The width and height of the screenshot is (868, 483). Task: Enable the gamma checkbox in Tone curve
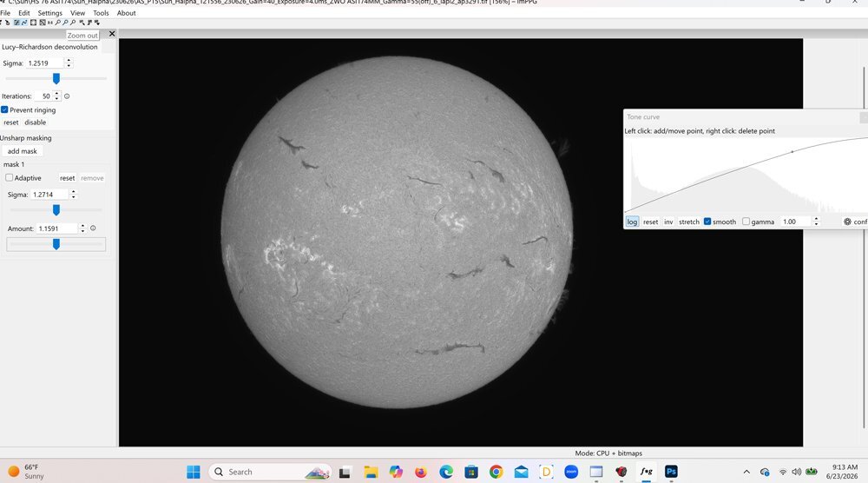pos(746,222)
